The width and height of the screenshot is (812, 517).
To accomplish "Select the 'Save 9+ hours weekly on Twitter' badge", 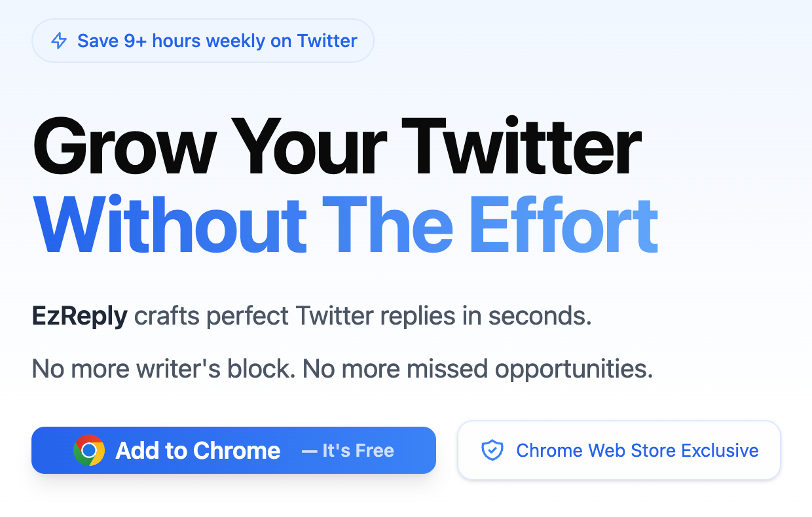I will (203, 41).
